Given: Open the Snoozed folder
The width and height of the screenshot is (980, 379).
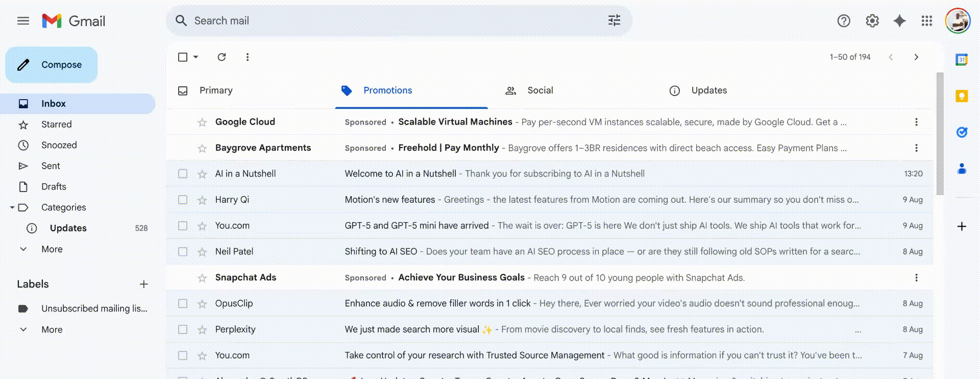Looking at the screenshot, I should pyautogui.click(x=78, y=146).
